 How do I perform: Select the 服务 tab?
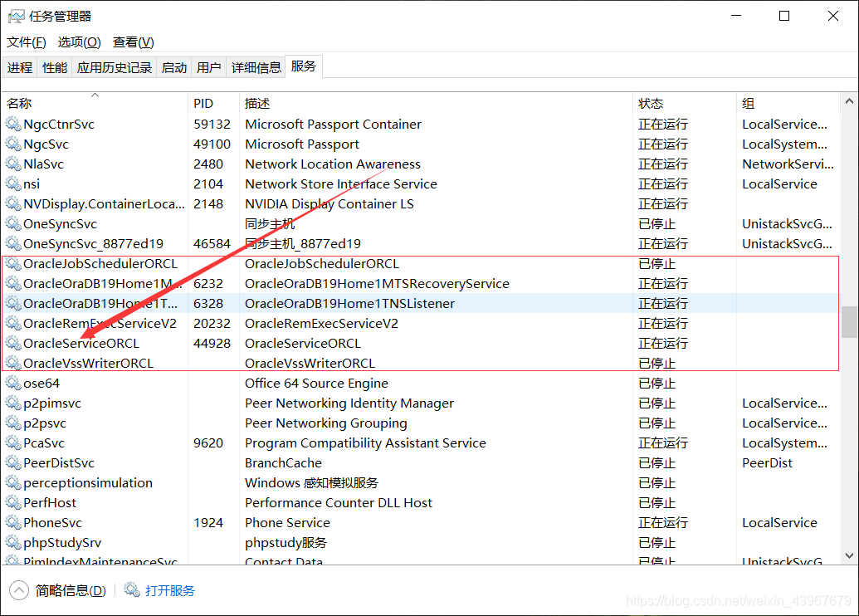pos(304,66)
